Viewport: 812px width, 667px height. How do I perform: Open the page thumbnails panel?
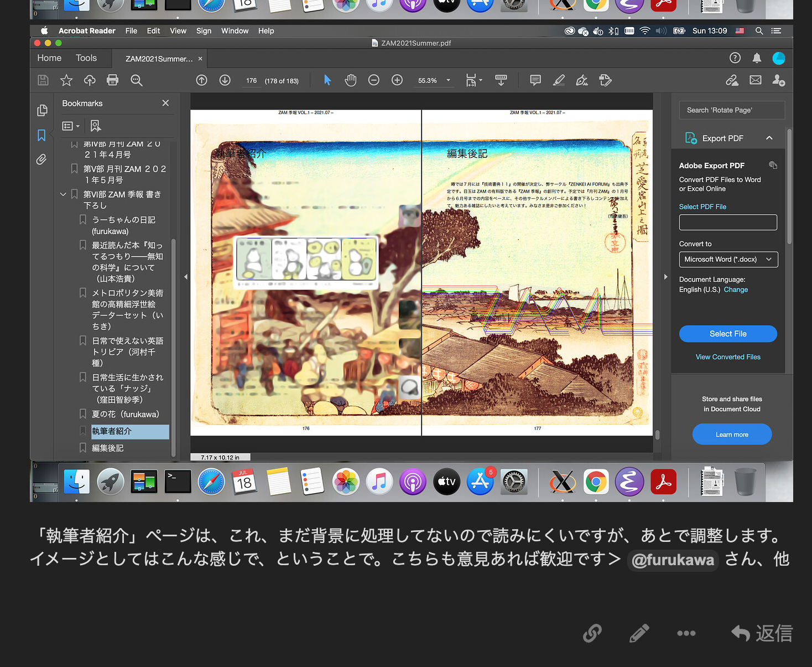click(x=41, y=110)
